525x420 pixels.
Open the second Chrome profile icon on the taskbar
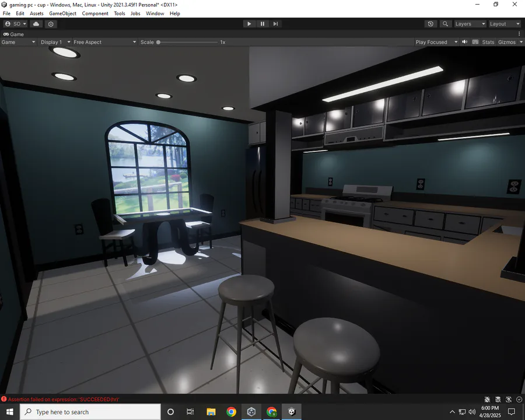point(271,412)
